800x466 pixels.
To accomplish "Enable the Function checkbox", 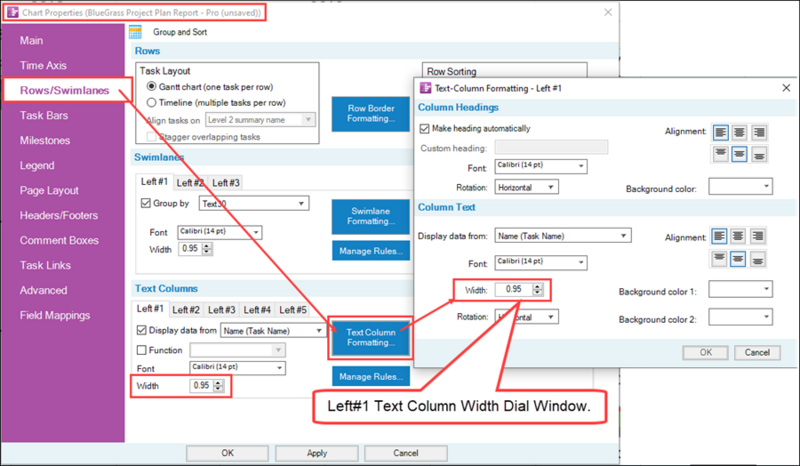I will [x=142, y=350].
